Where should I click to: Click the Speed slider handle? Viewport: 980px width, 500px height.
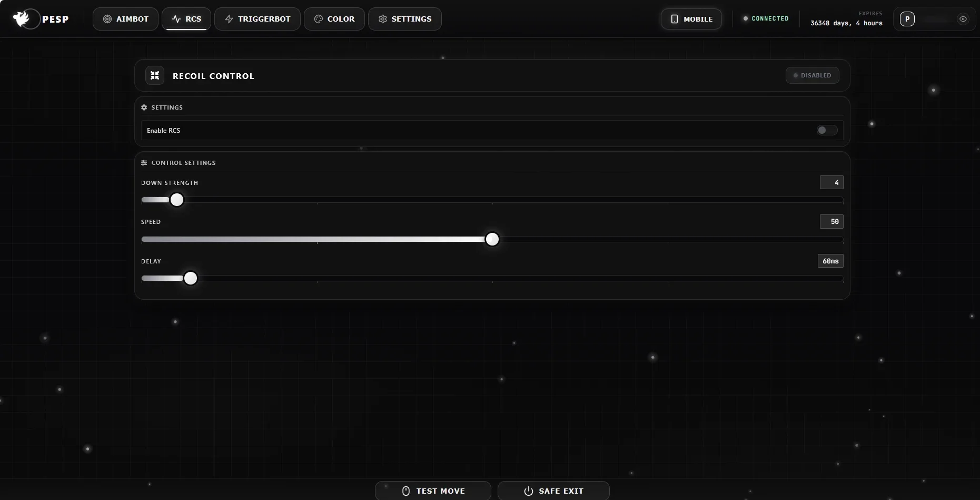(x=492, y=239)
